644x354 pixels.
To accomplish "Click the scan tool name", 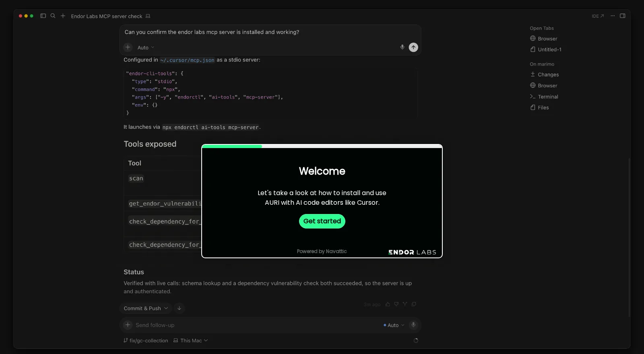I will point(136,179).
